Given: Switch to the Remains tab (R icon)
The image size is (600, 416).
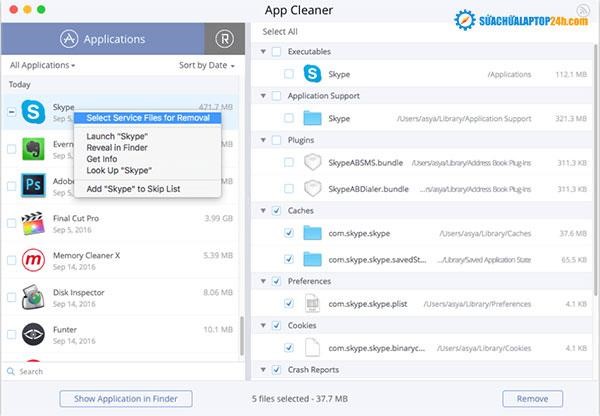Looking at the screenshot, I should [x=225, y=40].
